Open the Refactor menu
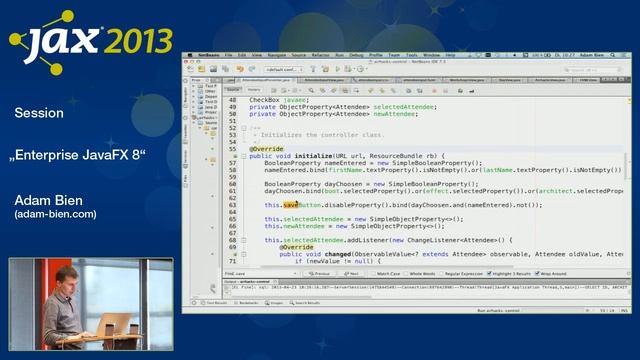The height and width of the screenshot is (360, 640). (x=320, y=55)
